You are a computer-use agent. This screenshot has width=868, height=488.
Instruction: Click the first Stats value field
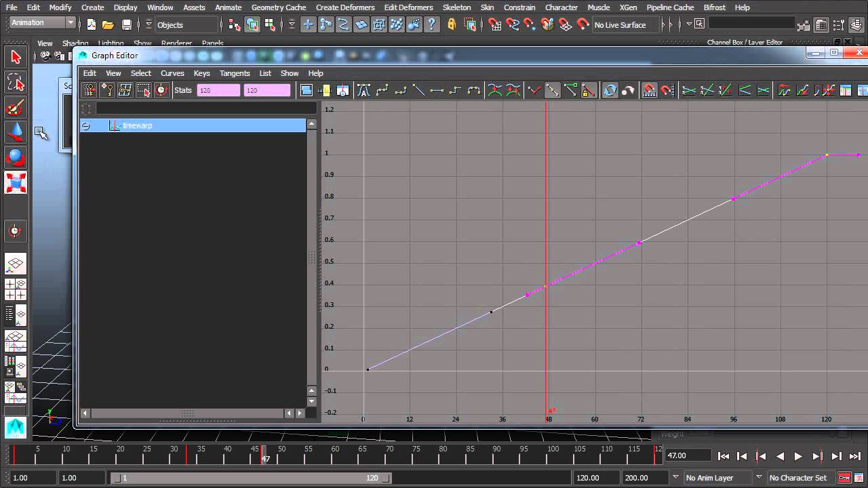pyautogui.click(x=218, y=90)
